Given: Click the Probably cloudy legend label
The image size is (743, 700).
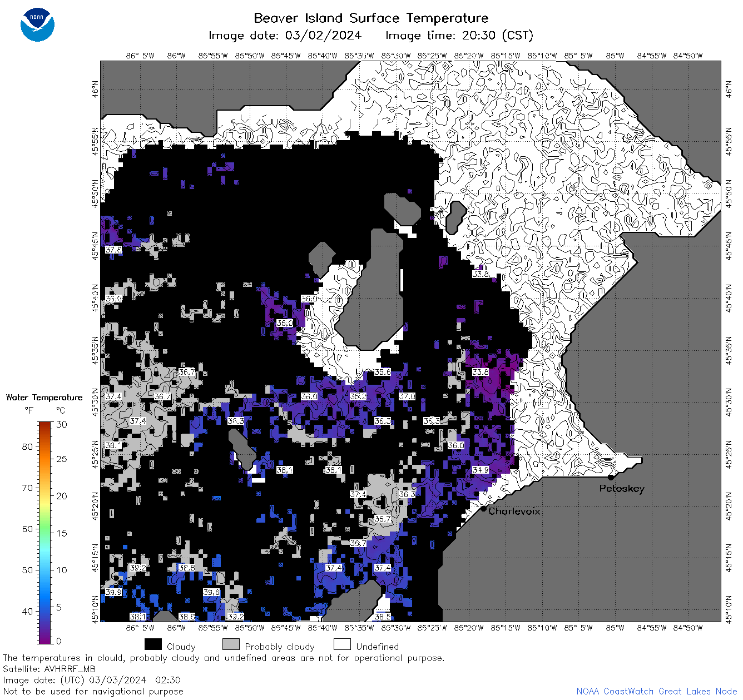Looking at the screenshot, I should tap(280, 647).
